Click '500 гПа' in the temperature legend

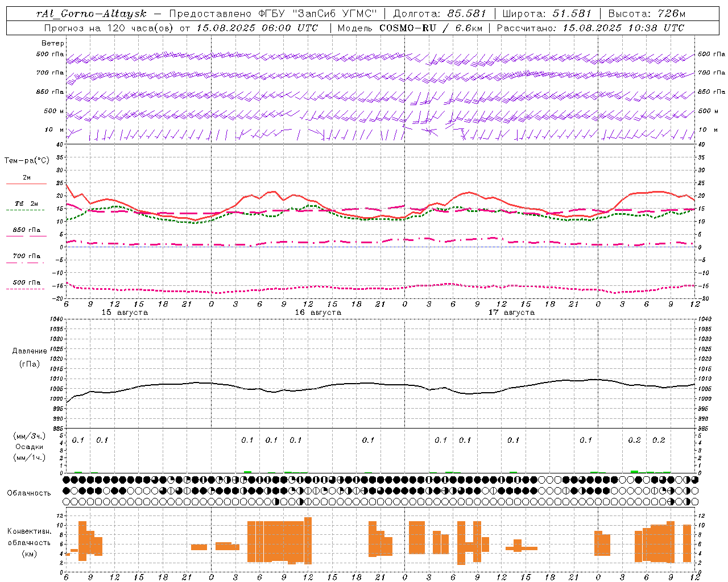click(27, 282)
